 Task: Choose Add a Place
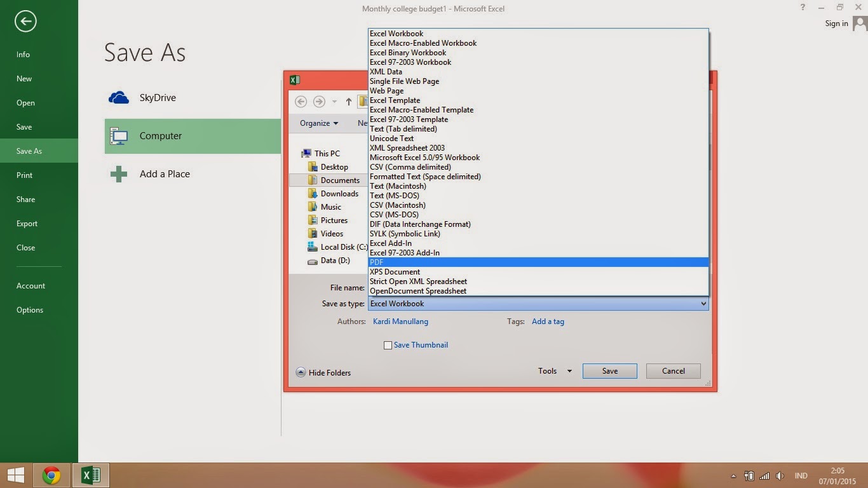pyautogui.click(x=193, y=174)
